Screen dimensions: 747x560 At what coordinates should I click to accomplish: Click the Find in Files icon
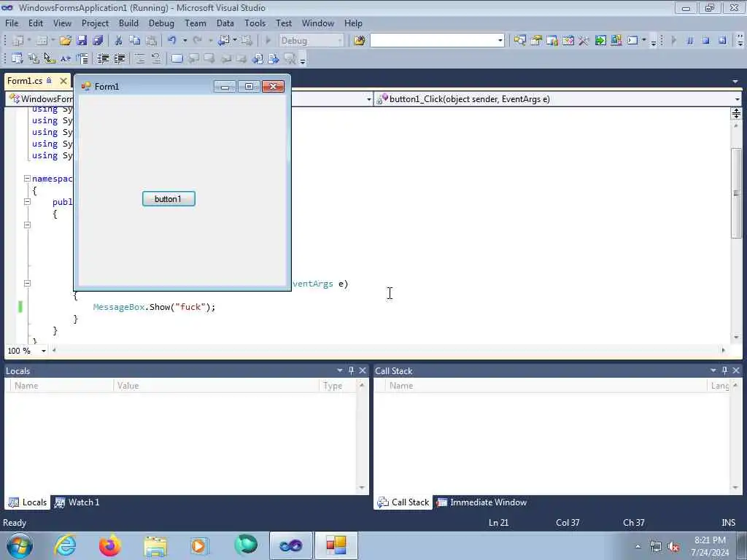(x=359, y=41)
